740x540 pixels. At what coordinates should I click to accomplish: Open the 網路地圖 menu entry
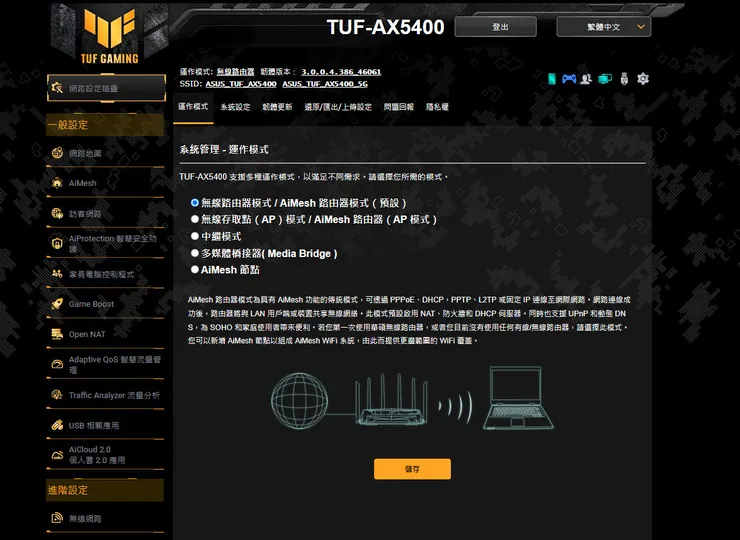tap(105, 153)
